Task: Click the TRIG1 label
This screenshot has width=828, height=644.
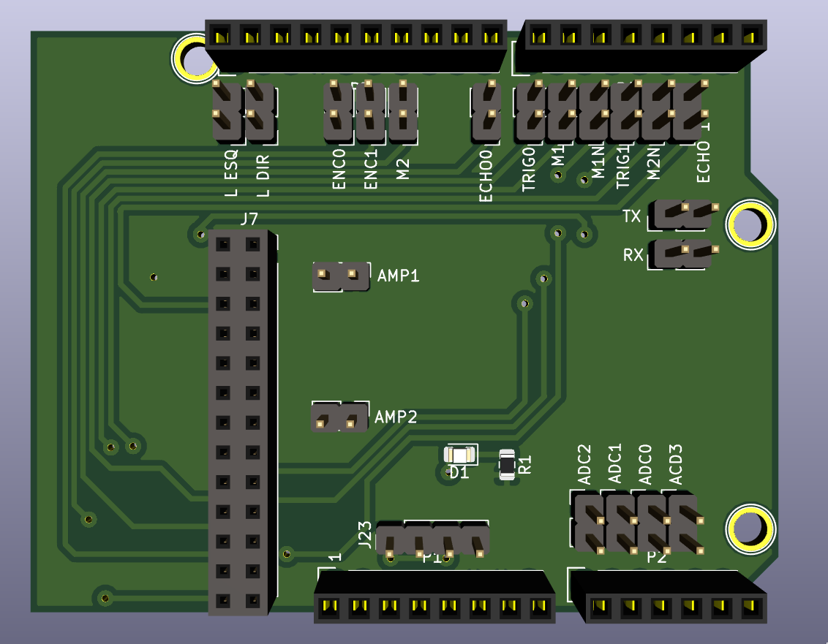Action: pyautogui.click(x=623, y=166)
